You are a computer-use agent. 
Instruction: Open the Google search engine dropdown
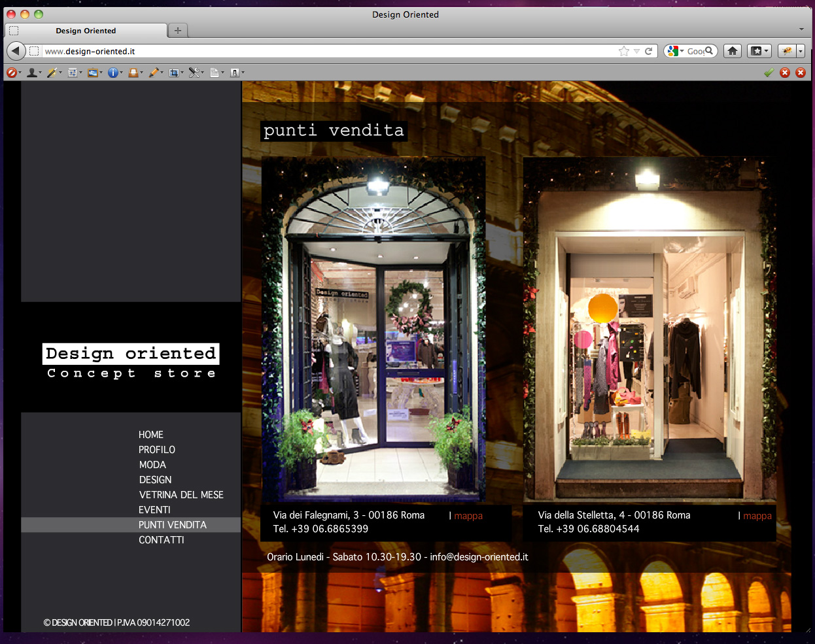(675, 51)
